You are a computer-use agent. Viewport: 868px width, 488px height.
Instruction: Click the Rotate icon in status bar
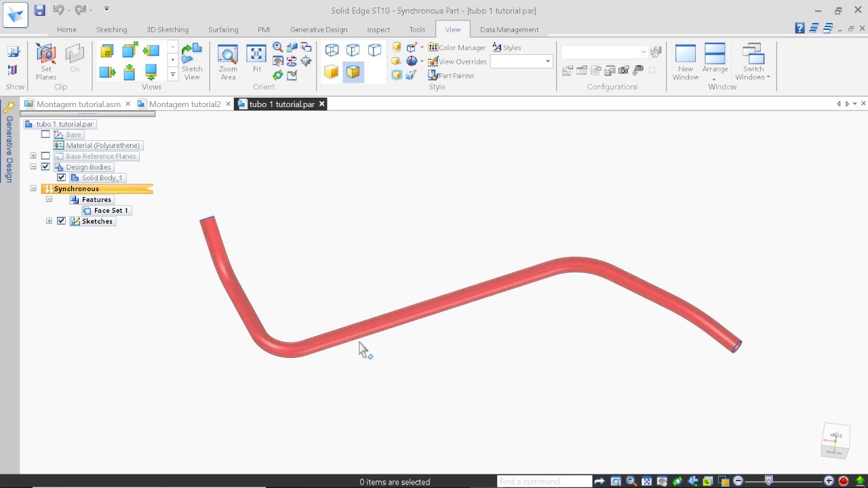click(677, 481)
